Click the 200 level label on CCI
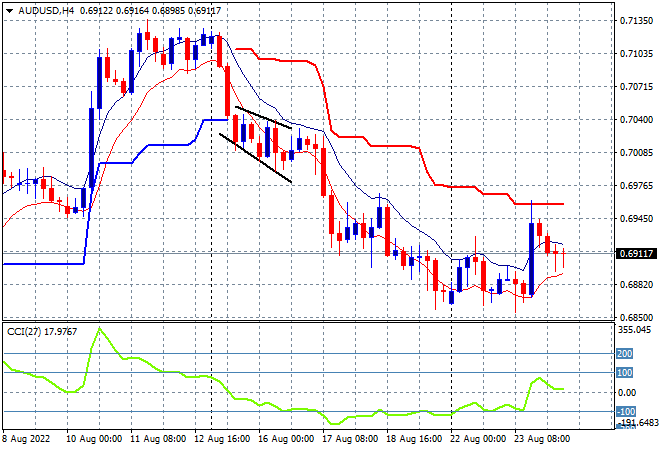This screenshot has width=660, height=450. [624, 354]
